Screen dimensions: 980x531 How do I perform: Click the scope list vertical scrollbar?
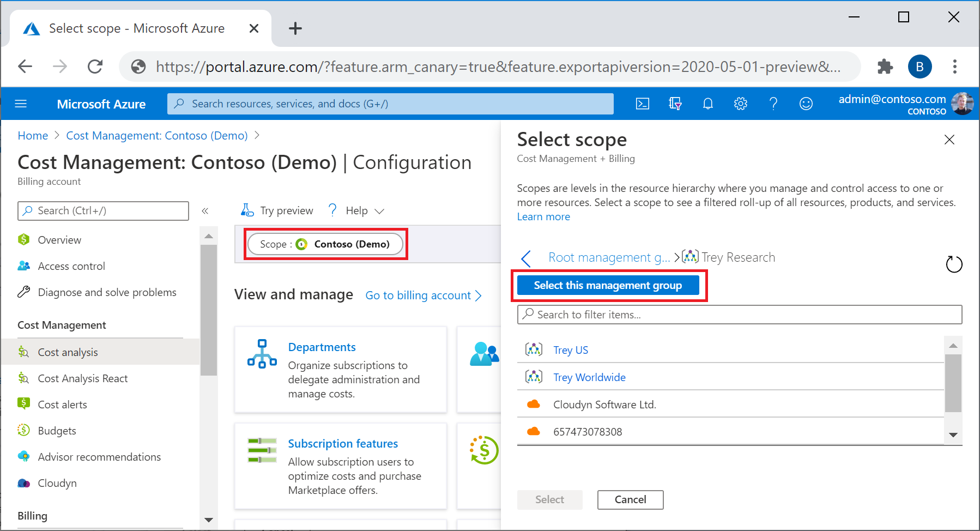(953, 384)
